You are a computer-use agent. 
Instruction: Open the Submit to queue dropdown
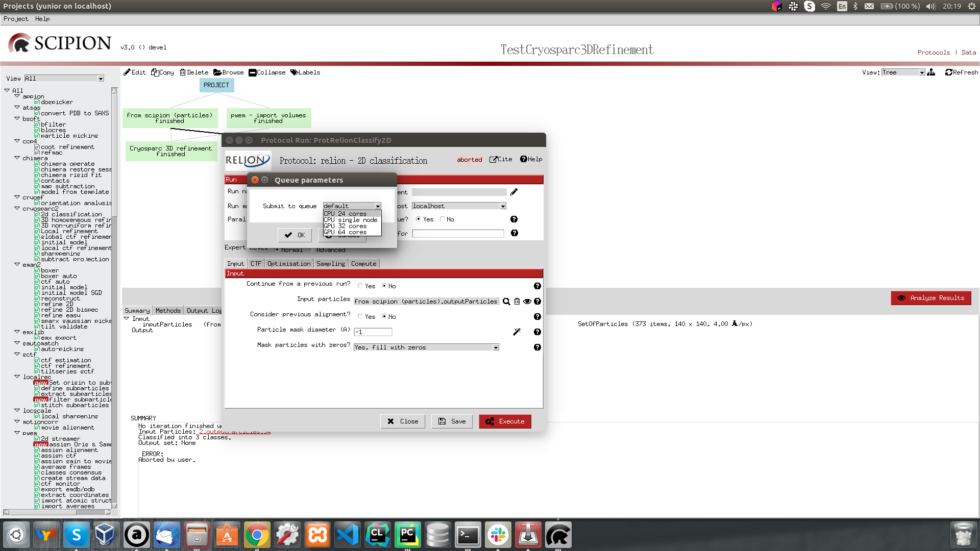377,206
